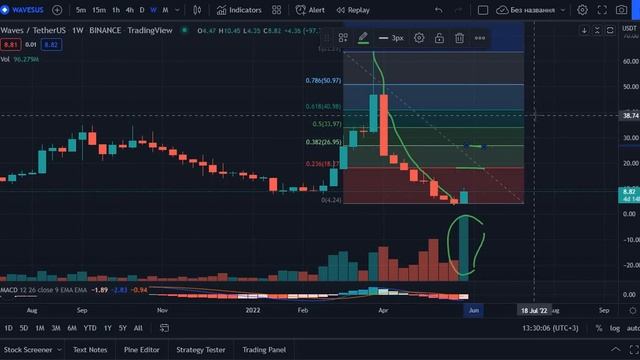The image size is (640, 360).
Task: Open time axis settings gear icon
Action: [x=632, y=310]
